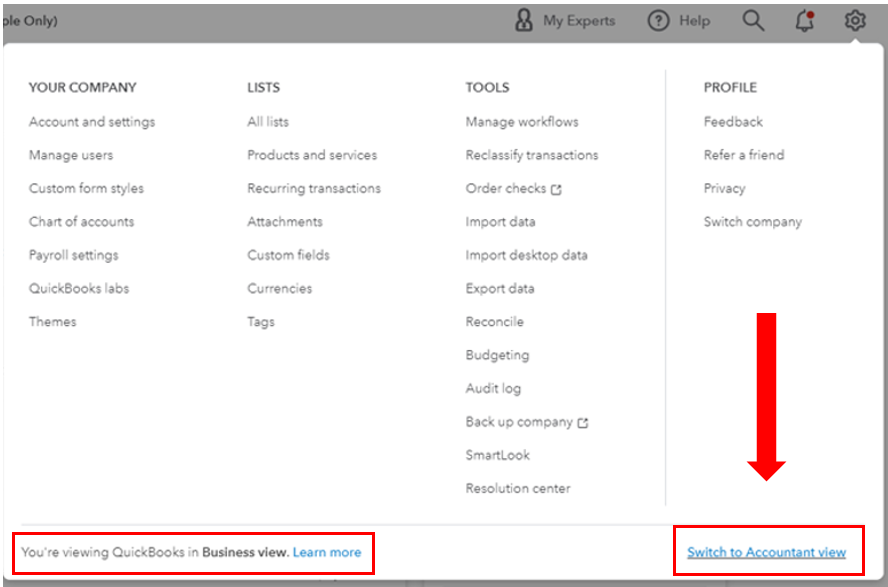Open Custom form styles

tap(86, 188)
